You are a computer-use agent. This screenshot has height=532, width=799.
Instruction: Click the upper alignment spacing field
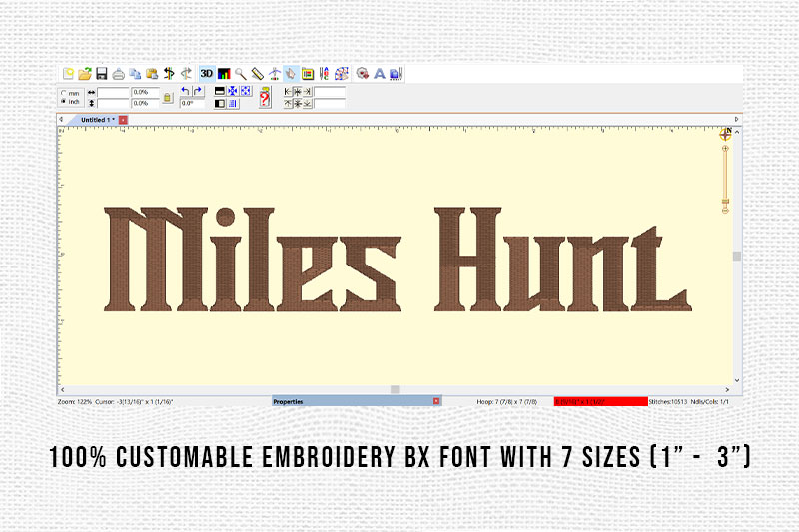[x=330, y=92]
